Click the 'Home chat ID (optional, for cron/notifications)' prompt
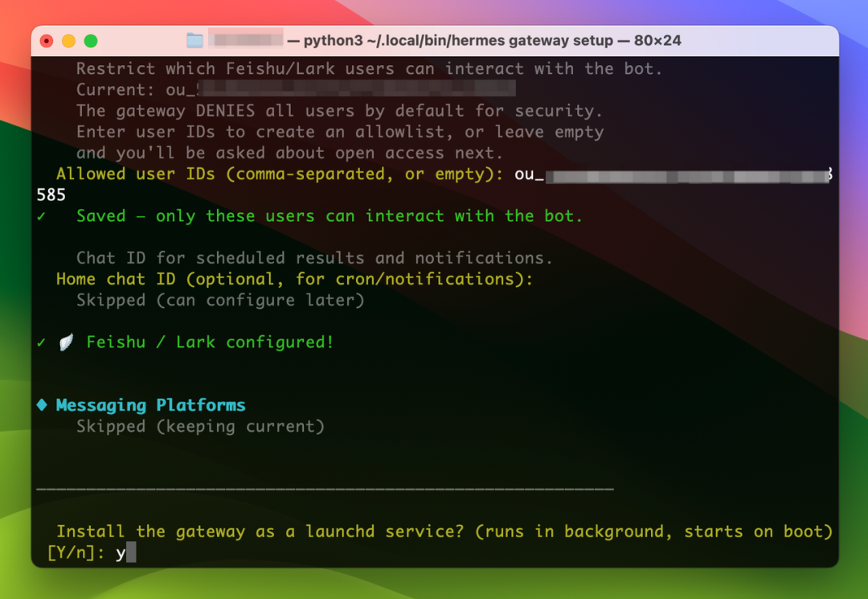868x599 pixels. (x=294, y=279)
